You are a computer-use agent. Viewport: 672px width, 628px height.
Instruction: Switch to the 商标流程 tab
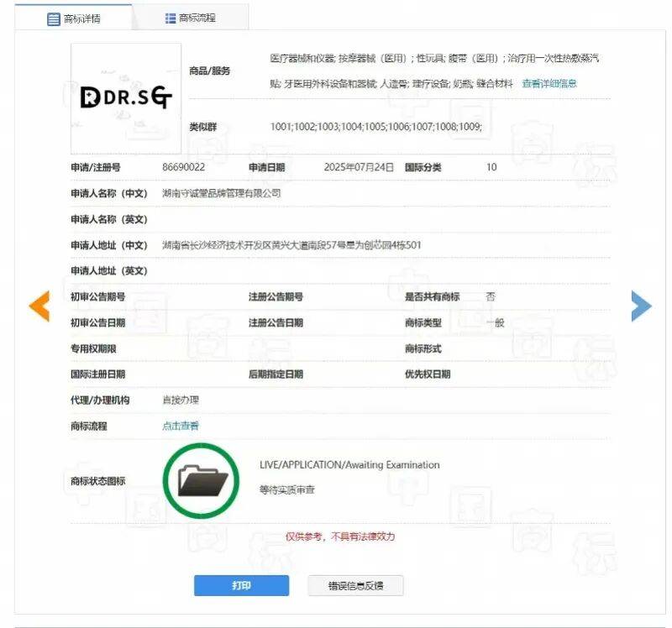pos(191,18)
